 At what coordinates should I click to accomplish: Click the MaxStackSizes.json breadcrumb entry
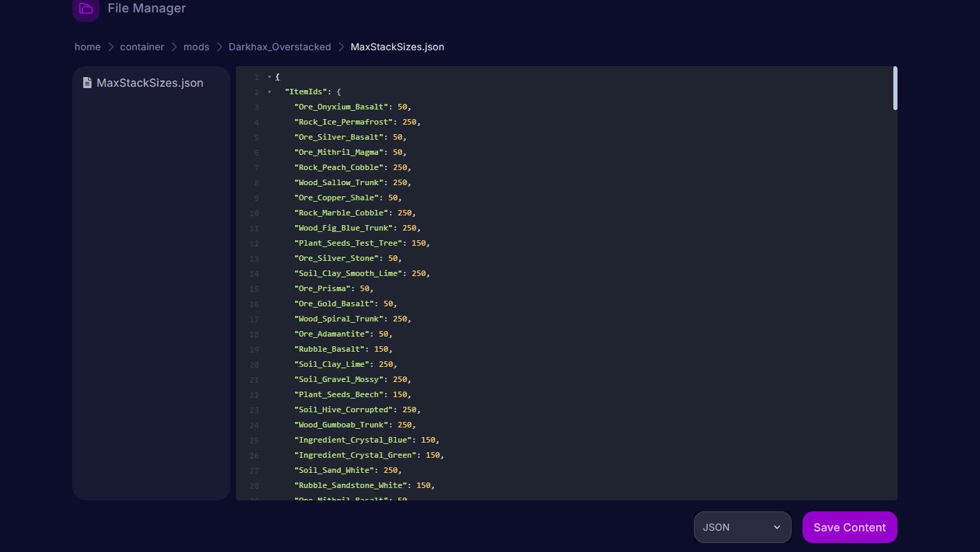coord(398,47)
